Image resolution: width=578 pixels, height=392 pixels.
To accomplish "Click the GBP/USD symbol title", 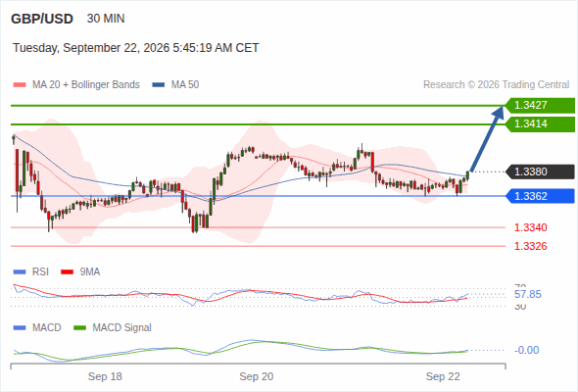I will coord(42,19).
